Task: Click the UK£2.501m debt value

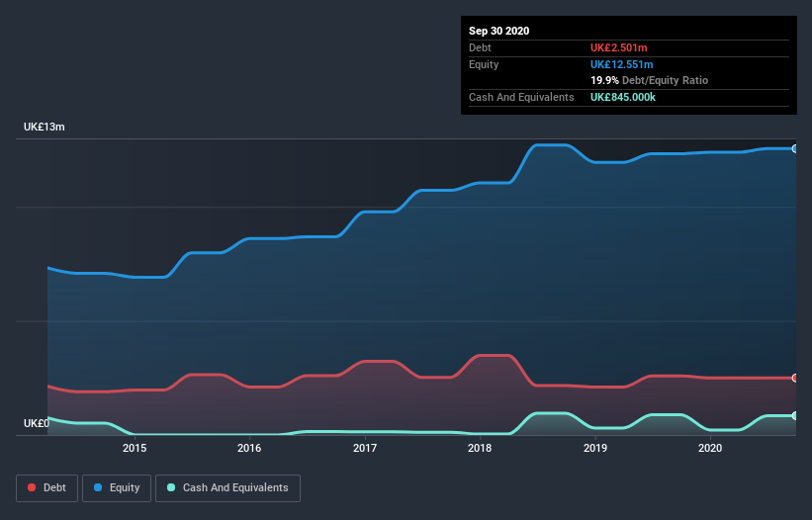Action: point(619,47)
